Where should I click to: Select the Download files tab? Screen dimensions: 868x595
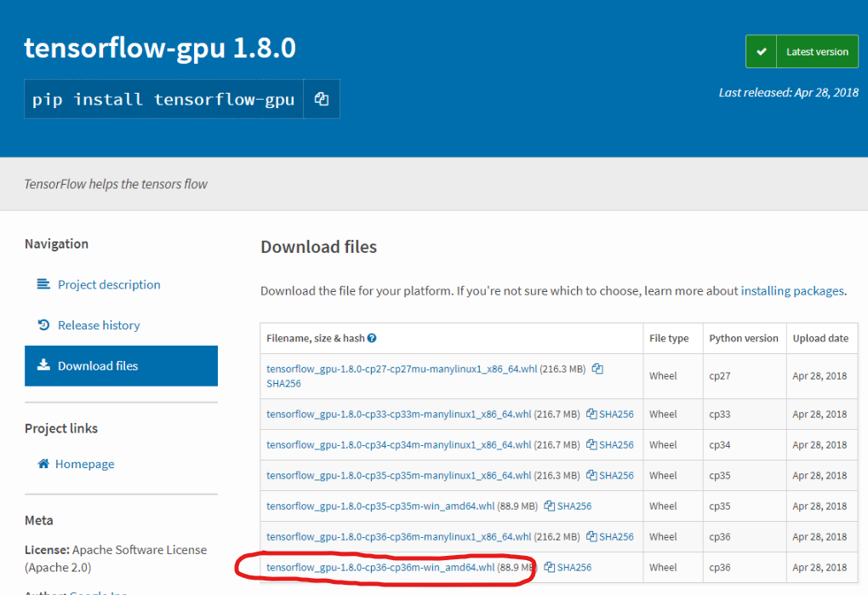pyautogui.click(x=121, y=366)
